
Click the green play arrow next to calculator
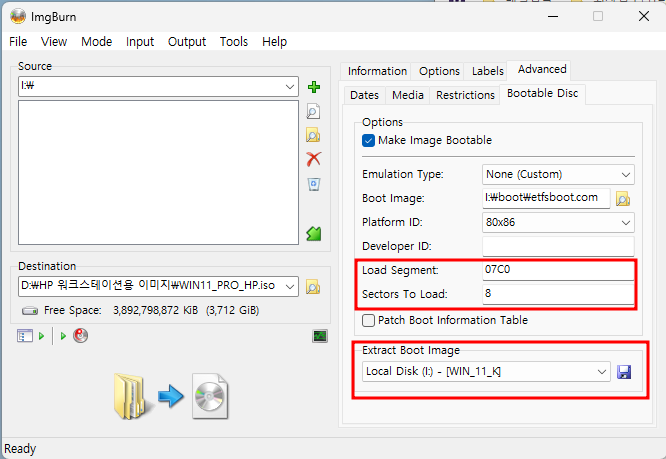(x=42, y=336)
